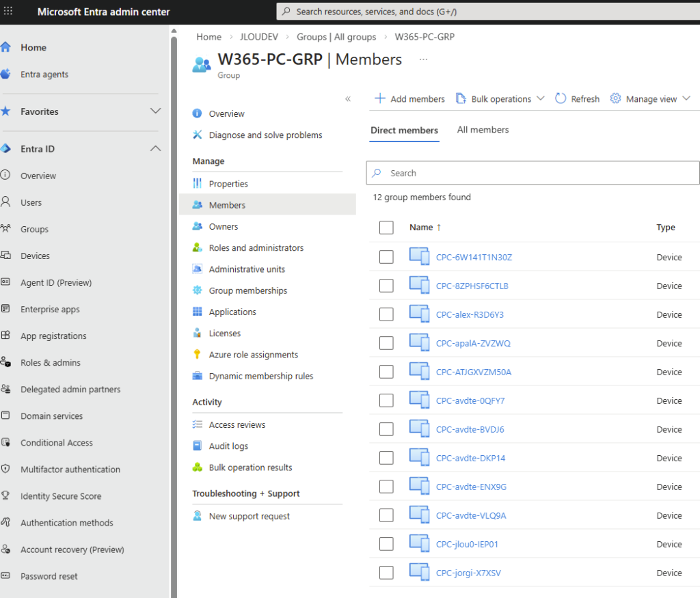Screen dimensions: 700x598
Task: Expand the Favorites section chevron
Action: [x=155, y=111]
